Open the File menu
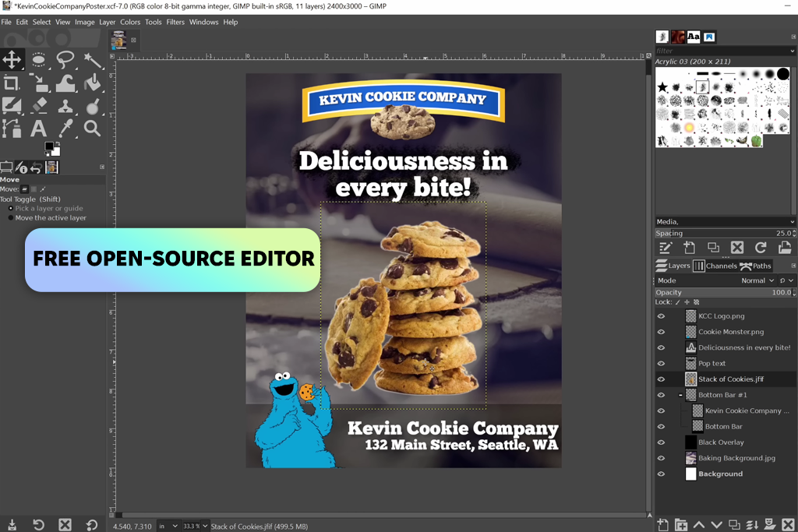 click(6, 22)
